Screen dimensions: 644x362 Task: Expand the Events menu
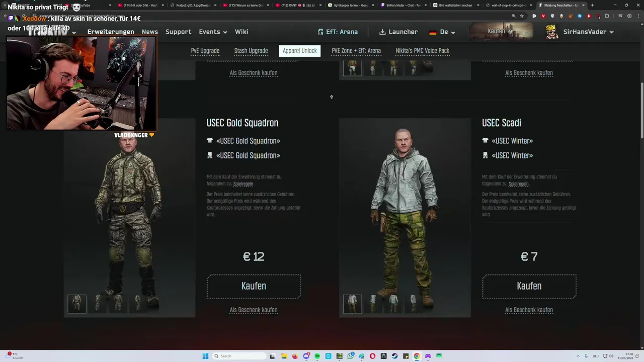click(x=213, y=32)
